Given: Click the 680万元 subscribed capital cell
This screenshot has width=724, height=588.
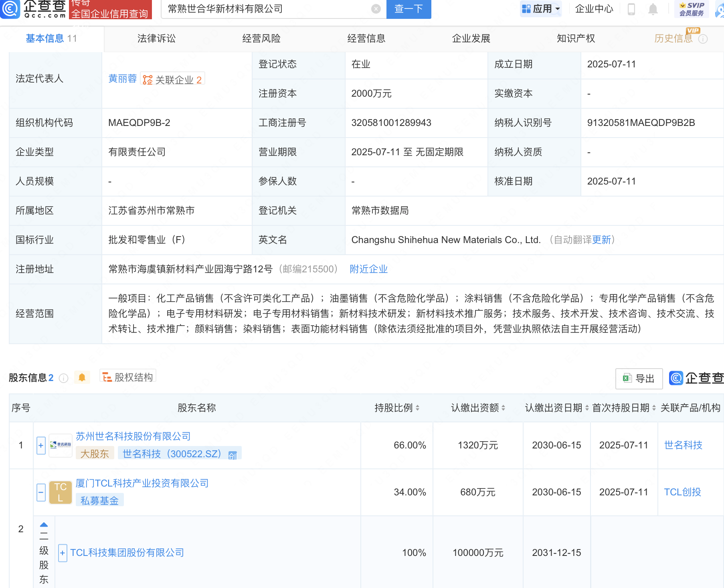Looking at the screenshot, I should click(x=478, y=492).
